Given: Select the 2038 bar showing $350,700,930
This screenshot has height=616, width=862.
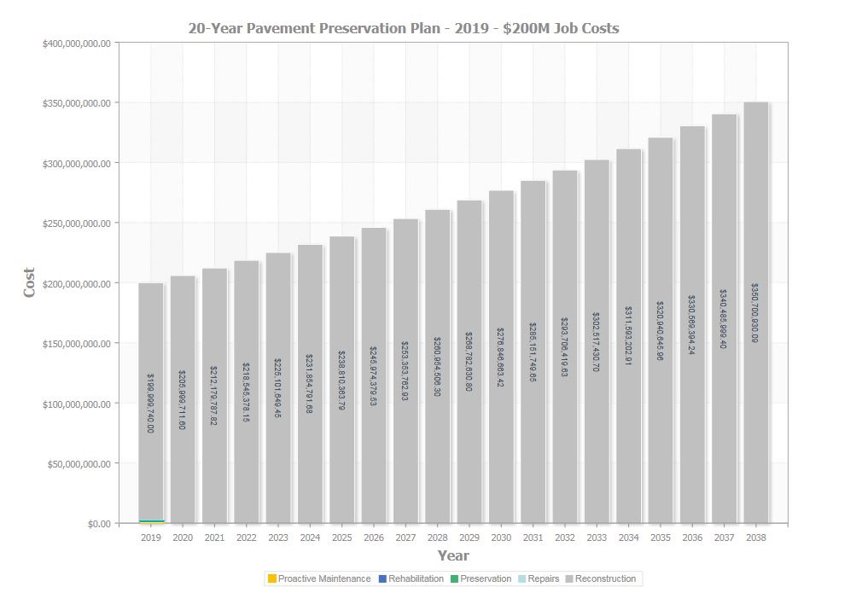Looking at the screenshot, I should pos(756,312).
